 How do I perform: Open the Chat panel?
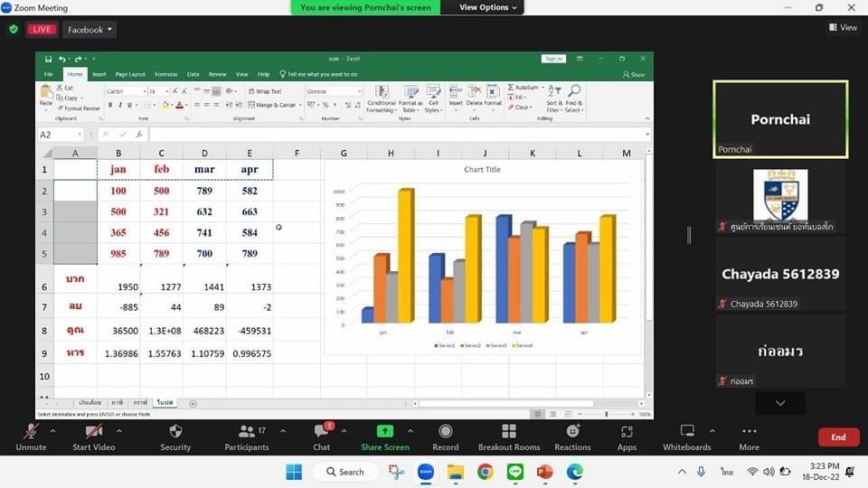click(x=321, y=432)
